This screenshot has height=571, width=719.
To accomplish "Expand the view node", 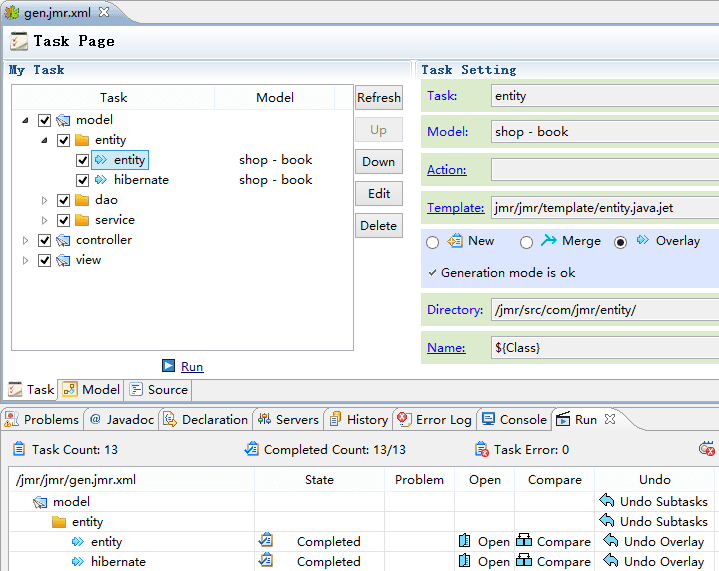I will (x=26, y=261).
